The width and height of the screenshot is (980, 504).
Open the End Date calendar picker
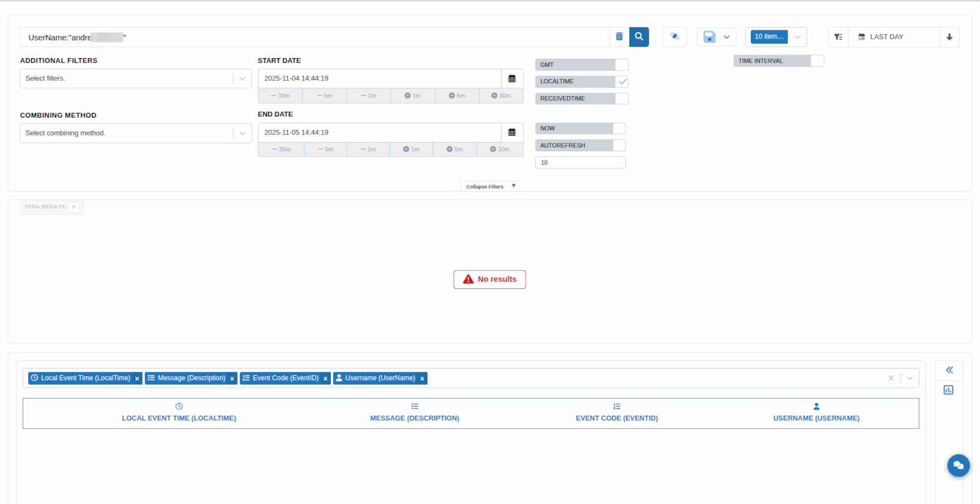click(512, 132)
